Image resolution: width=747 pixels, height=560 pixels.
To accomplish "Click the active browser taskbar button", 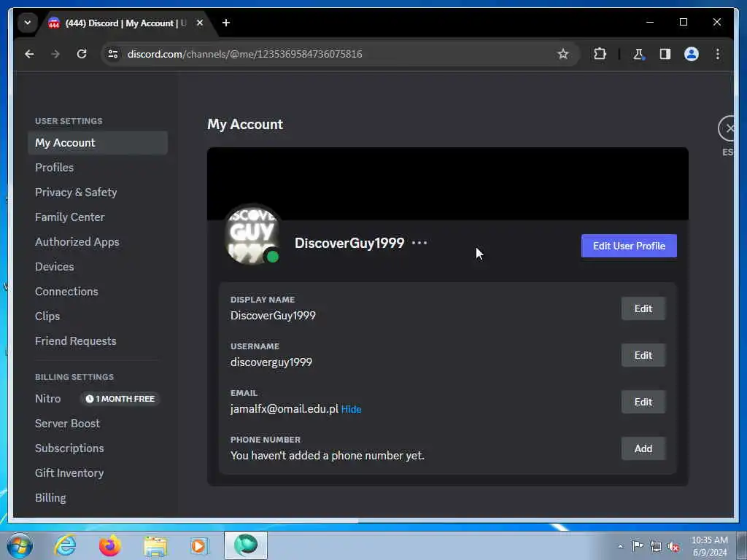I will pos(246,545).
